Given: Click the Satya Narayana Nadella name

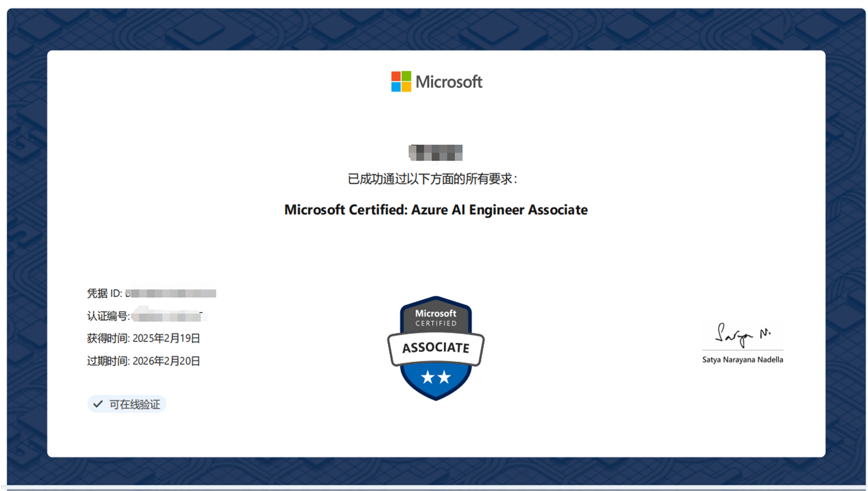Looking at the screenshot, I should pyautogui.click(x=742, y=360).
